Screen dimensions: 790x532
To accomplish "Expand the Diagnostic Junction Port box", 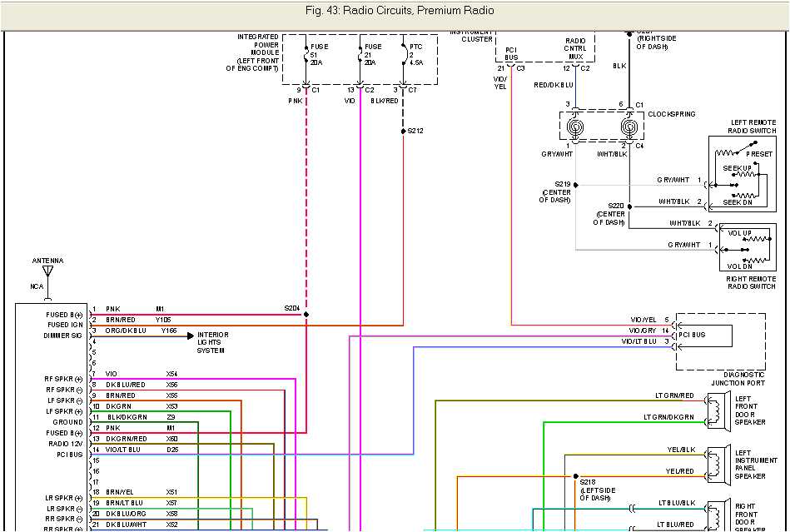I will (x=721, y=341).
